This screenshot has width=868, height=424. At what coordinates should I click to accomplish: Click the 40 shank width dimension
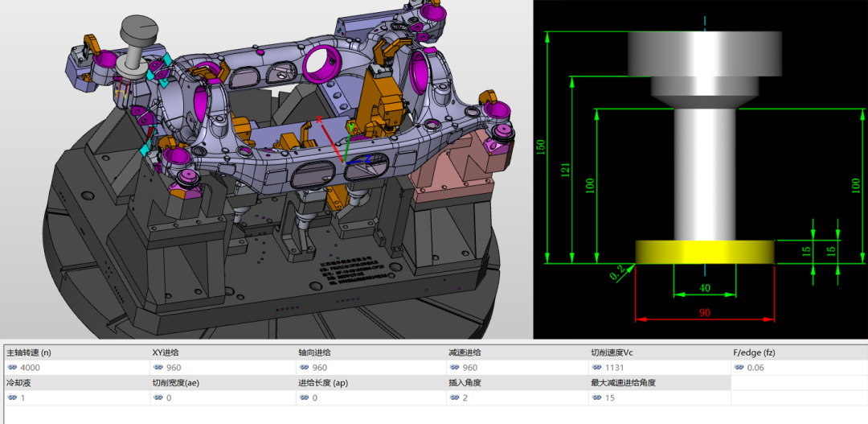tap(705, 288)
